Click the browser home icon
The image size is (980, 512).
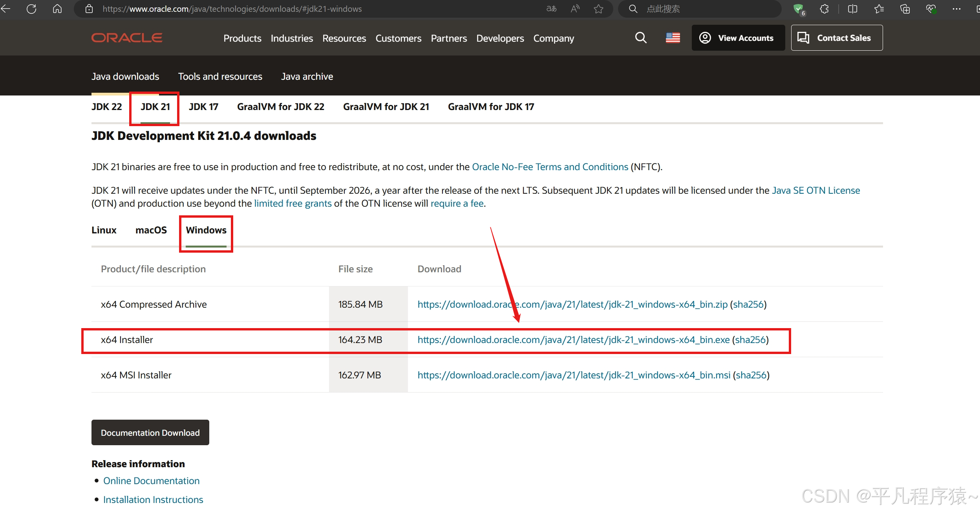click(x=57, y=9)
